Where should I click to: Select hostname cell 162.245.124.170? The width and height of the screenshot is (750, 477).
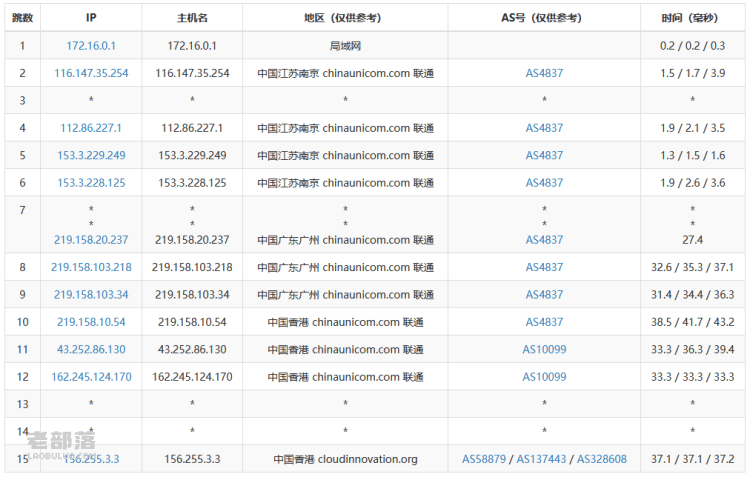click(192, 377)
